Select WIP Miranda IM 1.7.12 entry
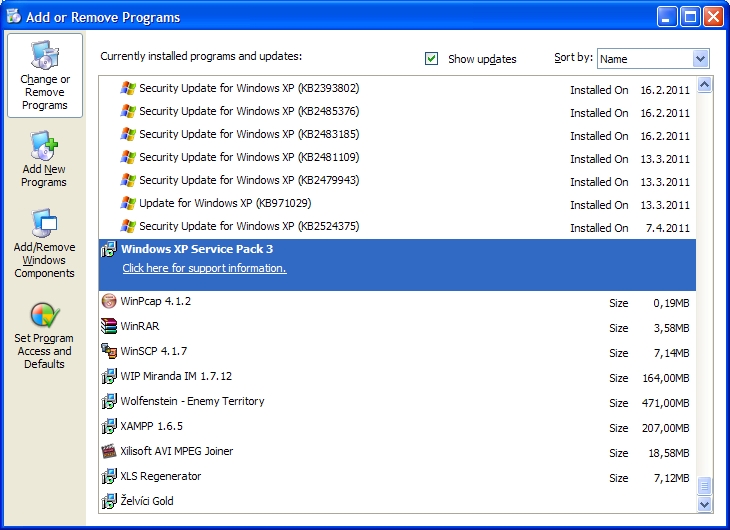Screen dimensions: 730x530 [x=397, y=376]
